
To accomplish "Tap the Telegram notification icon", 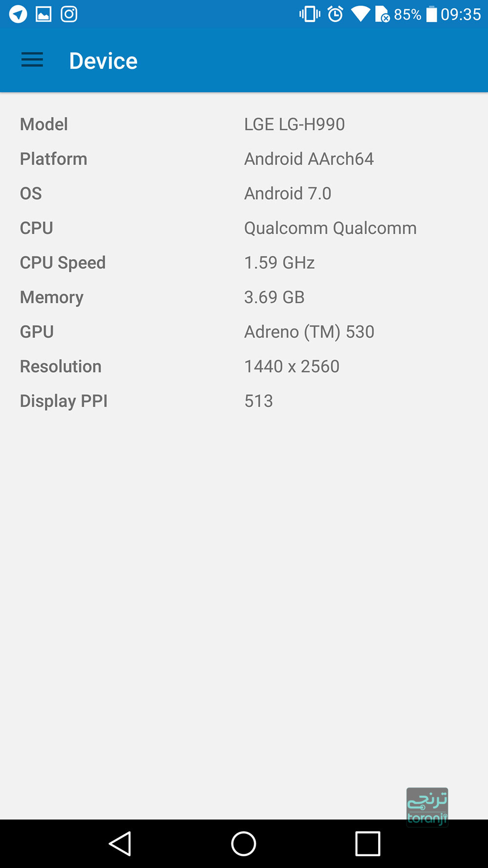I will [18, 14].
